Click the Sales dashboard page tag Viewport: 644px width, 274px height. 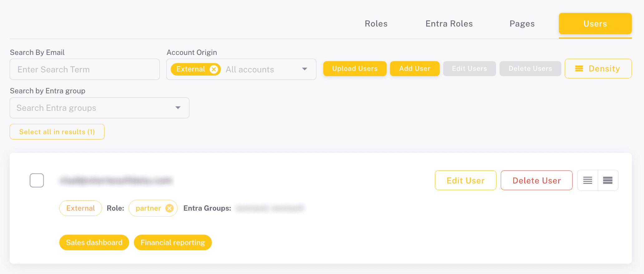pos(94,242)
